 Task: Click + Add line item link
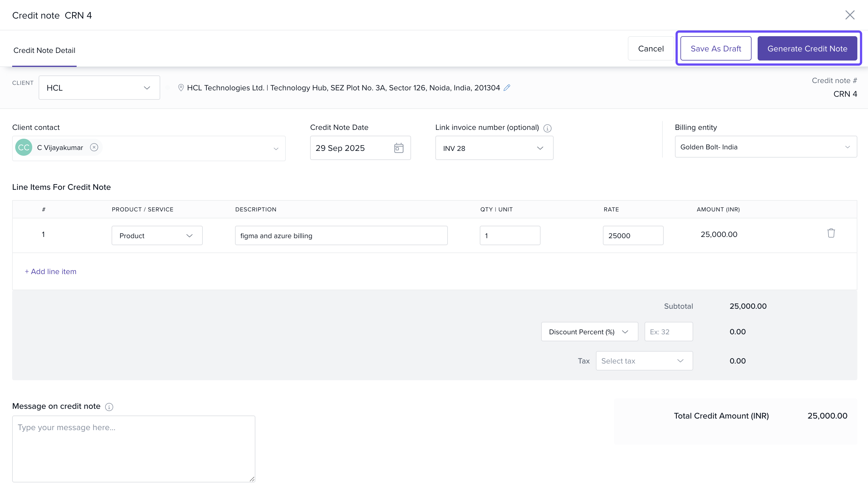pos(50,271)
